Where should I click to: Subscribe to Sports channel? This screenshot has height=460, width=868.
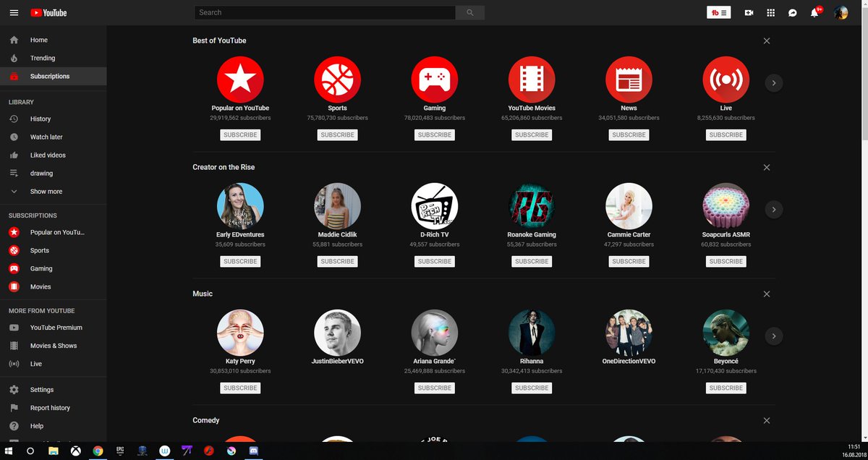click(x=337, y=135)
